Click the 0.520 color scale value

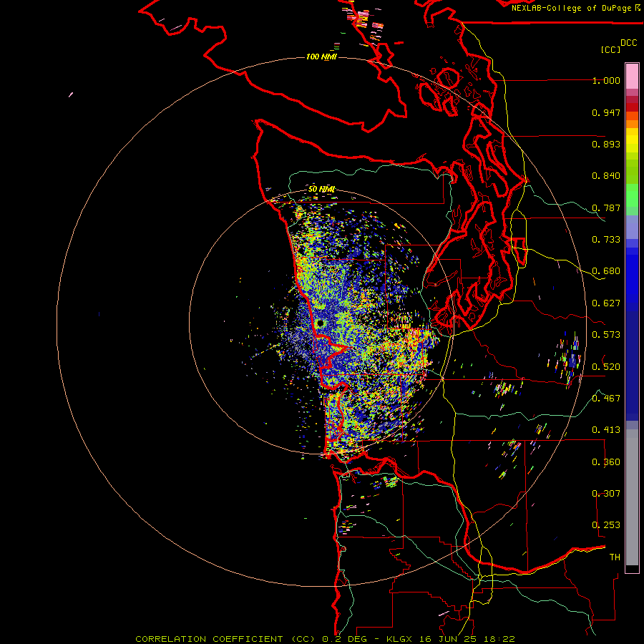[606, 366]
